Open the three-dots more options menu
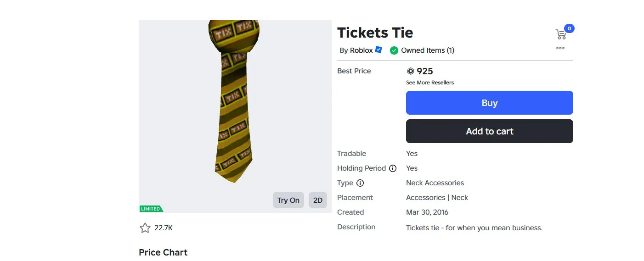Screen dimensions: 644x261 [x=560, y=48]
